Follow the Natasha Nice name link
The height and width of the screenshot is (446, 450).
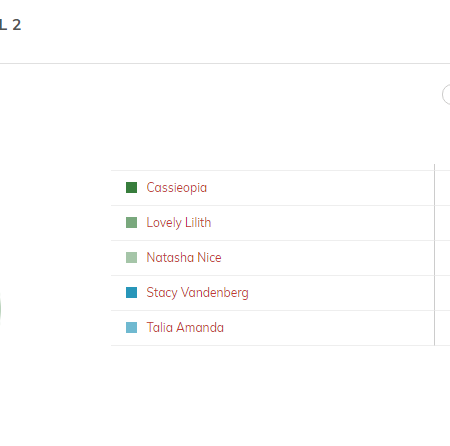click(x=184, y=257)
